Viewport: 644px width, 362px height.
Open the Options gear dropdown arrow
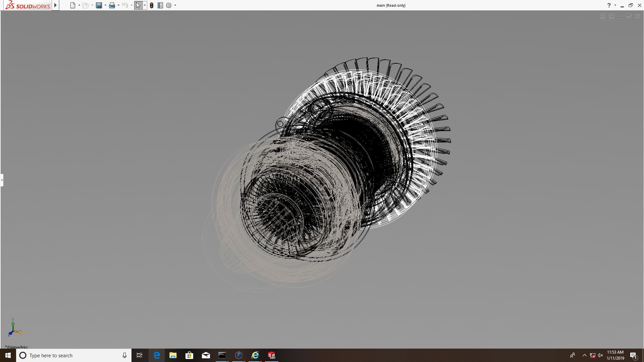pos(175,5)
